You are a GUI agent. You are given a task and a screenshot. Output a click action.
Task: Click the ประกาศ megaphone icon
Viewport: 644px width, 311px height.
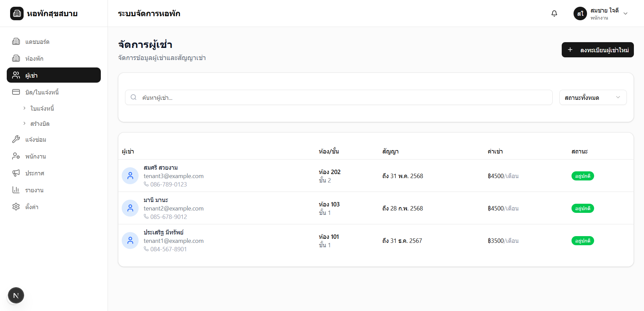click(16, 173)
